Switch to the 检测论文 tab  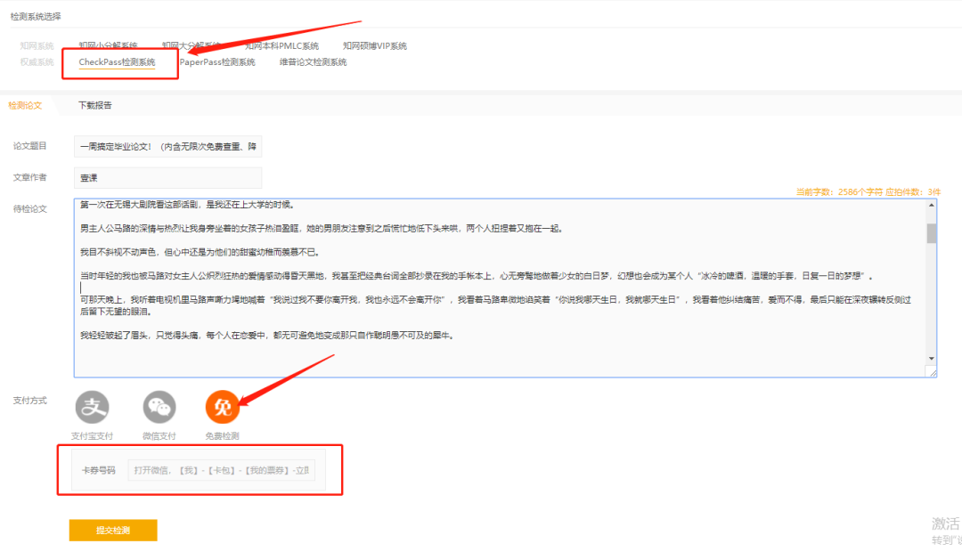point(25,105)
